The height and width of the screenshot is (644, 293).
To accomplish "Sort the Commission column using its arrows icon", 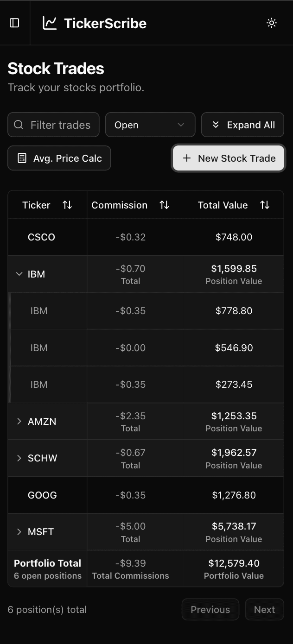I will 164,204.
